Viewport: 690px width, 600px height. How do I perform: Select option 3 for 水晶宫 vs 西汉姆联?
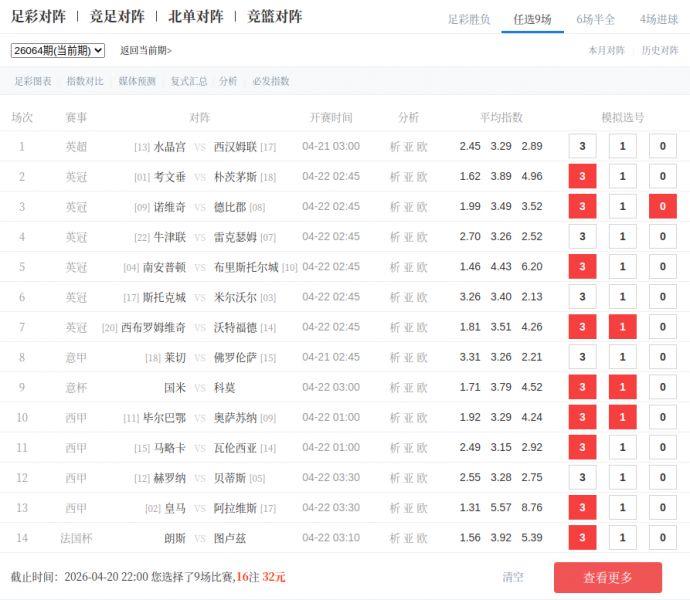pos(582,147)
